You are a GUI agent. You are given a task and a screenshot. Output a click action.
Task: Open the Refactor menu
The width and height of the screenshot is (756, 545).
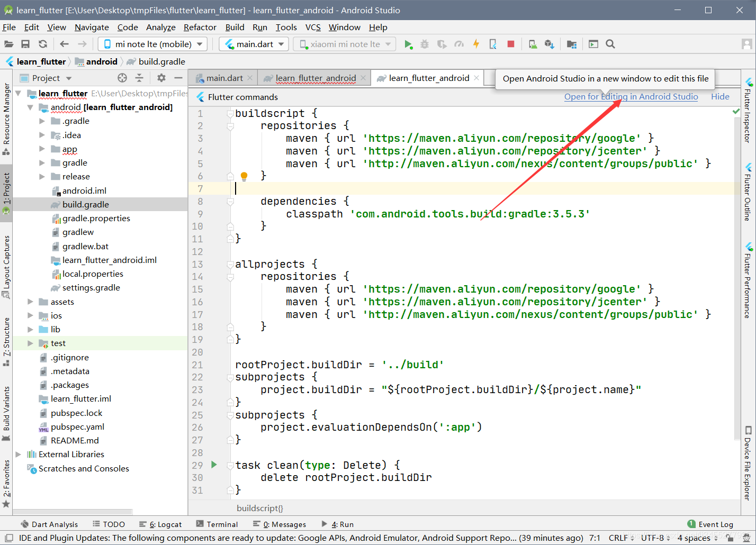[x=200, y=28]
